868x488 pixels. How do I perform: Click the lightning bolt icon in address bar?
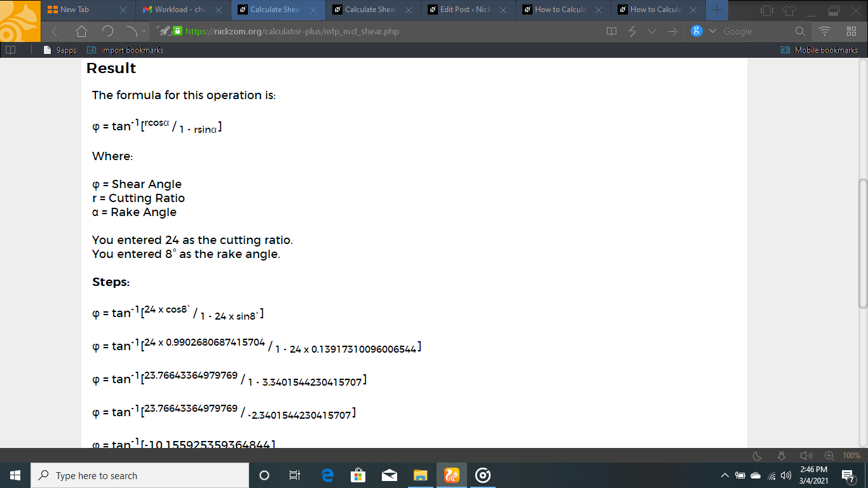click(x=632, y=31)
